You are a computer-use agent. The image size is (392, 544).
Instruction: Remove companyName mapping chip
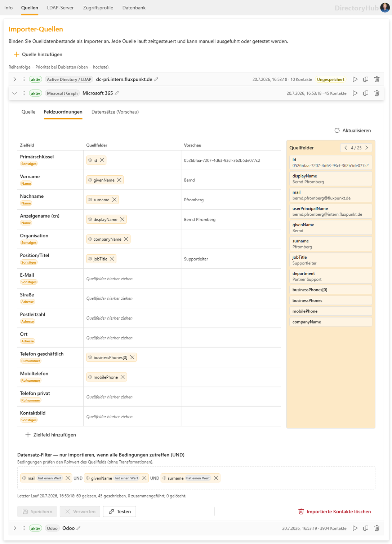pos(126,239)
